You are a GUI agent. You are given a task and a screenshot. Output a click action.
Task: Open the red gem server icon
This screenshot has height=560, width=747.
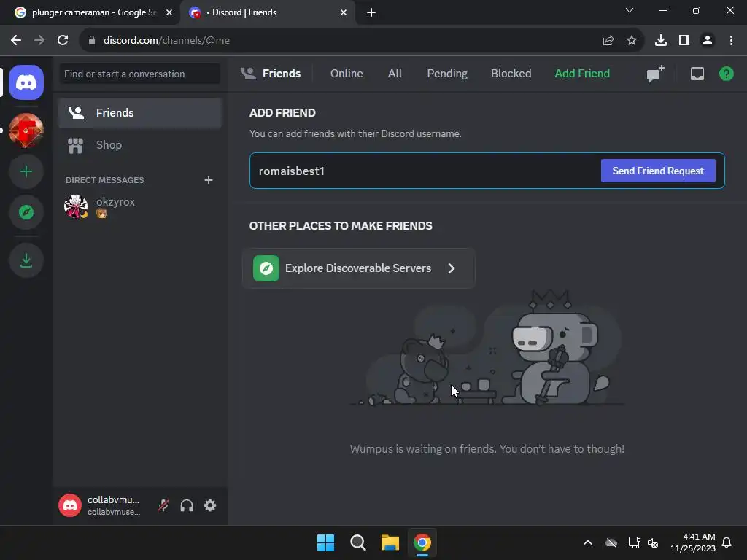tap(26, 131)
